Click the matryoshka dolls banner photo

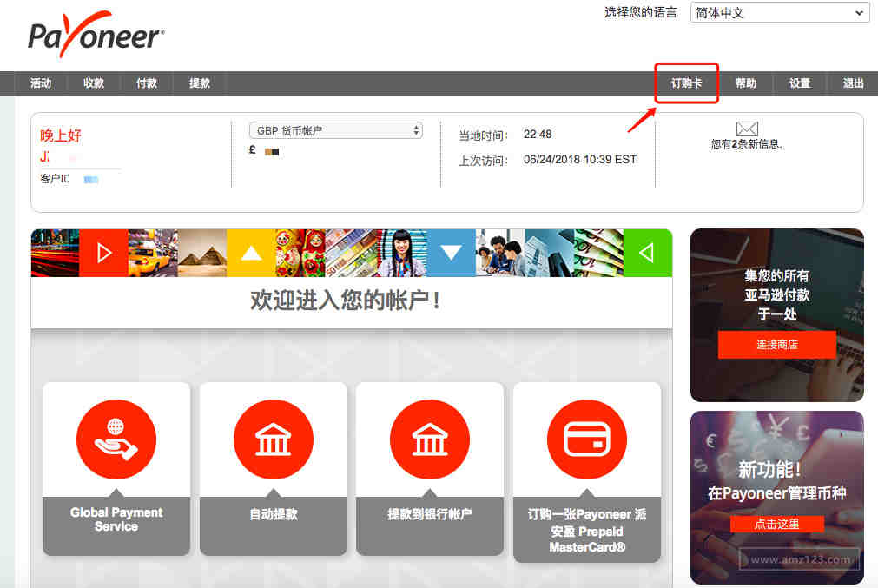(x=300, y=253)
